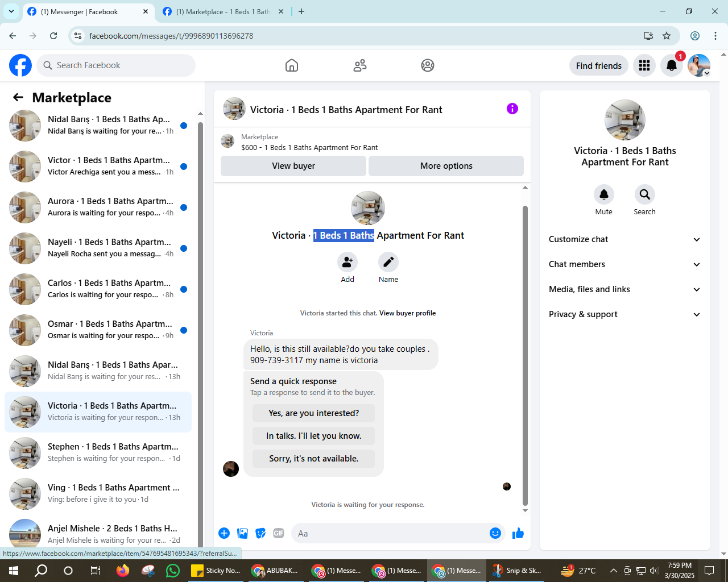Viewport: 728px width, 582px height.
Task: Open the Ving conversation
Action: [x=98, y=494]
